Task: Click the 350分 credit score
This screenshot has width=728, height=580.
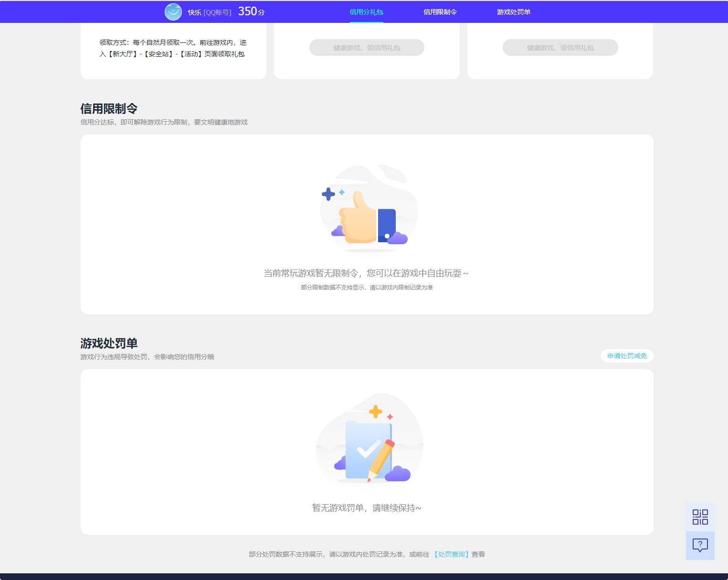Action: tap(251, 11)
